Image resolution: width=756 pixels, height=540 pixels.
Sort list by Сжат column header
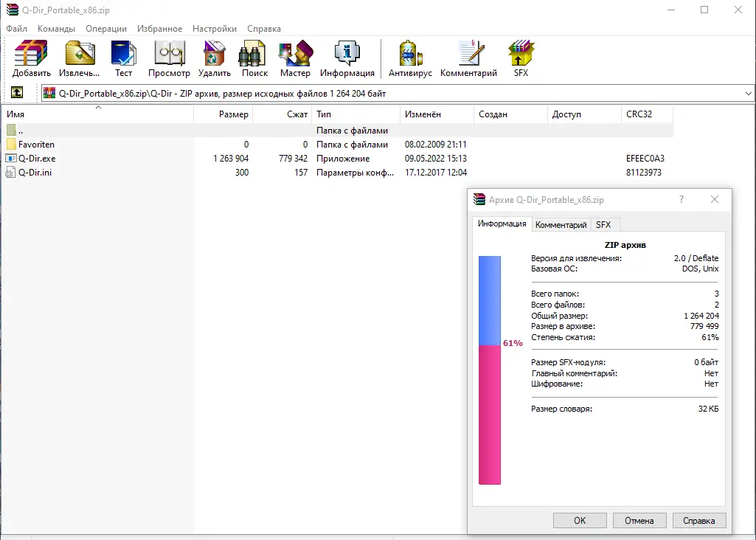point(282,114)
